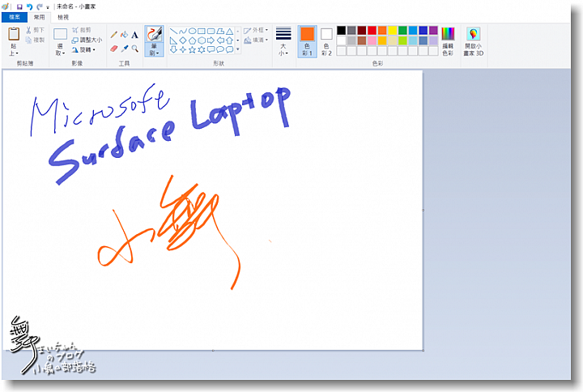The image size is (583, 392).
Task: Pick the Right arrow shape
Action: (211, 40)
